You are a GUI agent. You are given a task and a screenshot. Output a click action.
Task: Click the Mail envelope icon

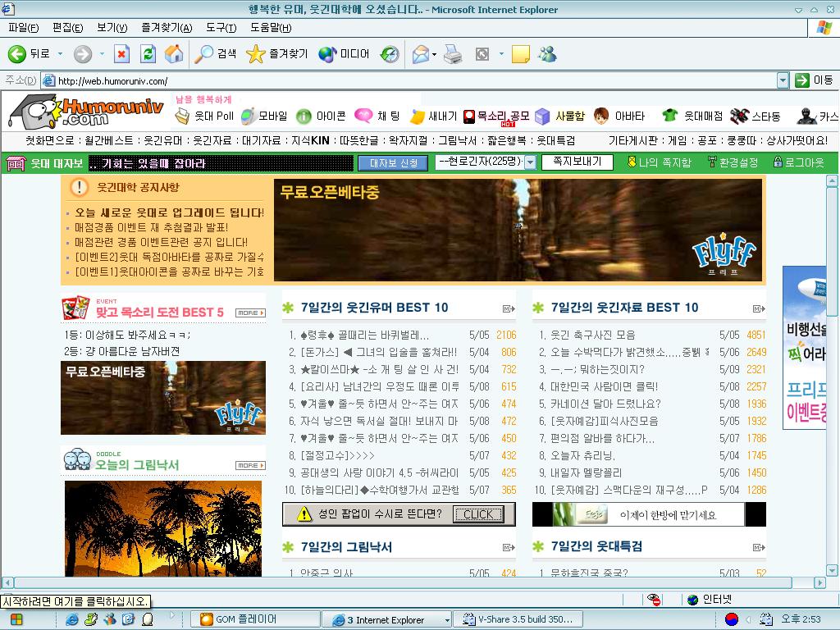[x=421, y=54]
